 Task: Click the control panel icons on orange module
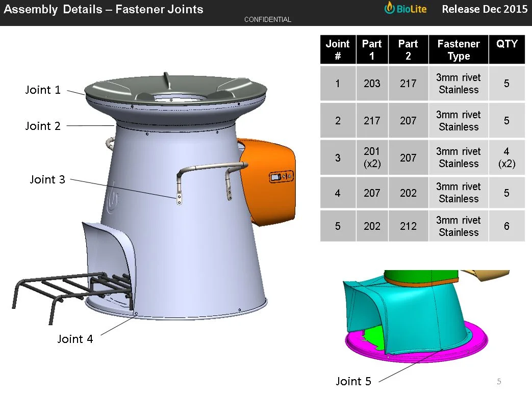[x=281, y=177]
